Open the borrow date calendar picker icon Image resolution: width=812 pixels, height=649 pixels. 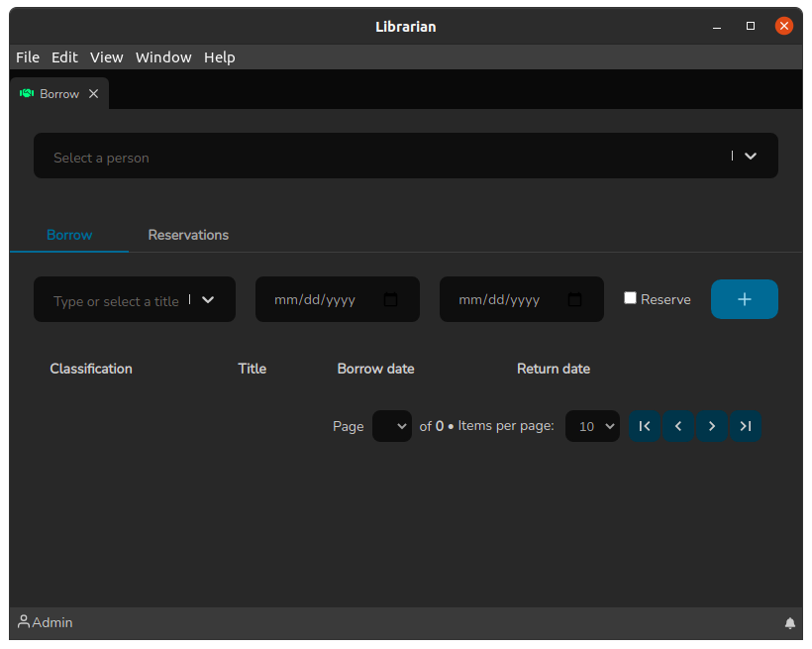pos(392,298)
